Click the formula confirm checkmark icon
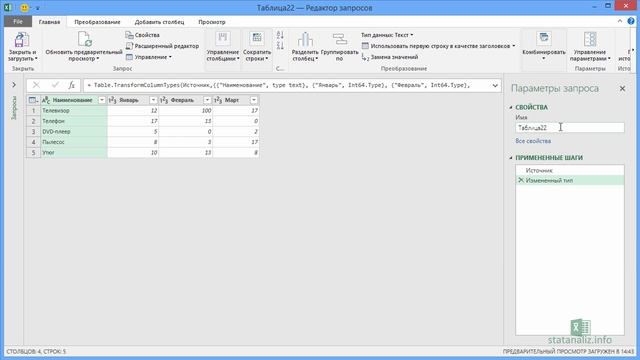Image resolution: width=640 pixels, height=360 pixels. pyautogui.click(x=55, y=85)
